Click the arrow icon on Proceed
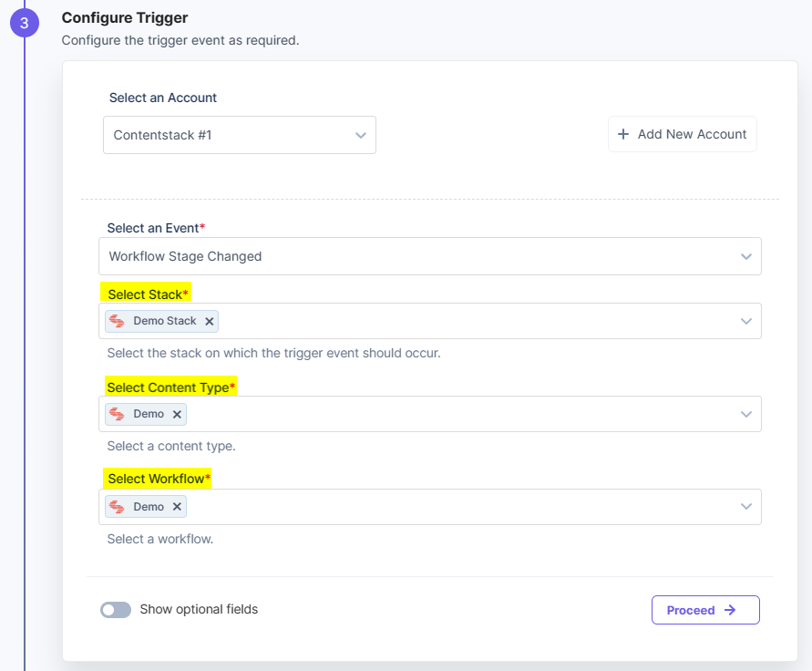The height and width of the screenshot is (671, 812). [730, 610]
